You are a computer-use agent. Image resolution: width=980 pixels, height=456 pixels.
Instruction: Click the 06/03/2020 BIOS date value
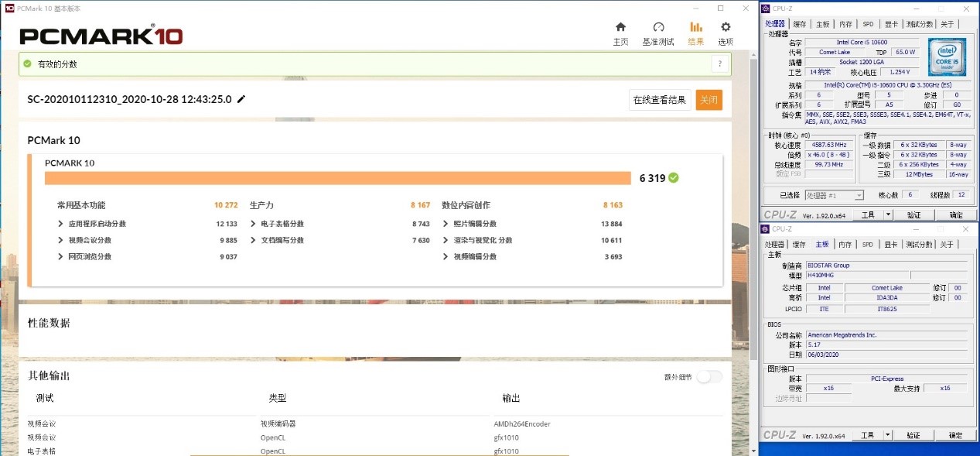886,355
